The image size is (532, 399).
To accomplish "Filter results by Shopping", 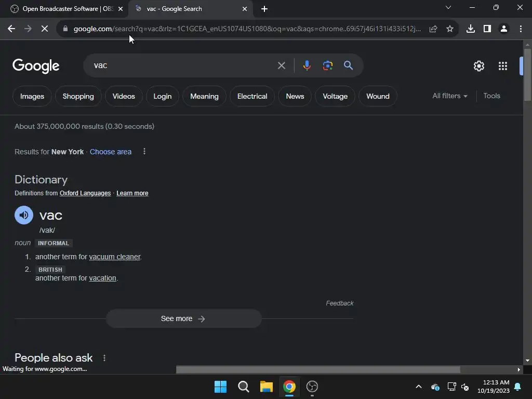I will click(78, 96).
